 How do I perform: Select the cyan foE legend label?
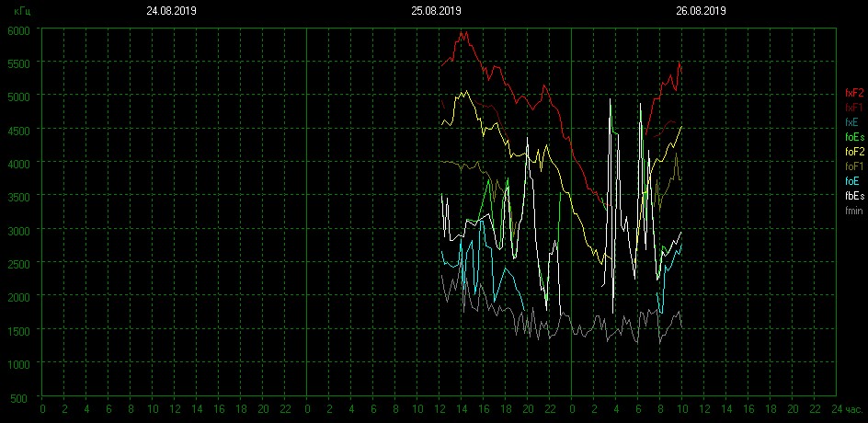851,181
